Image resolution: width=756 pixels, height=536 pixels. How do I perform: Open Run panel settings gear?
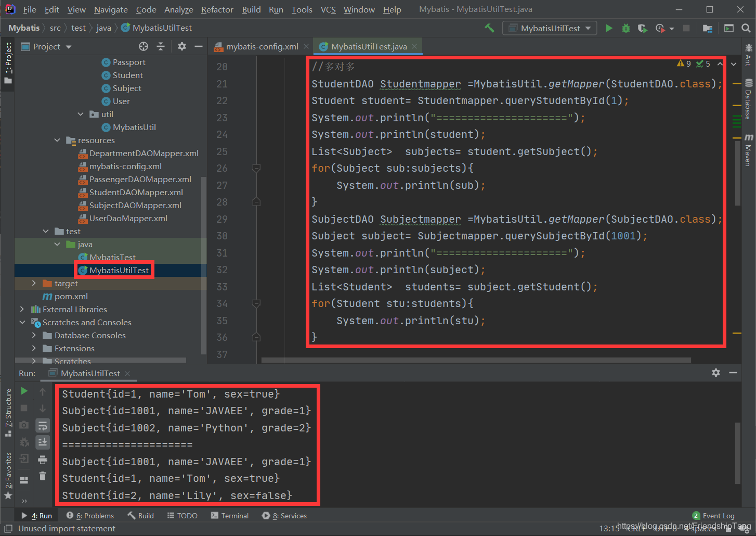(716, 373)
